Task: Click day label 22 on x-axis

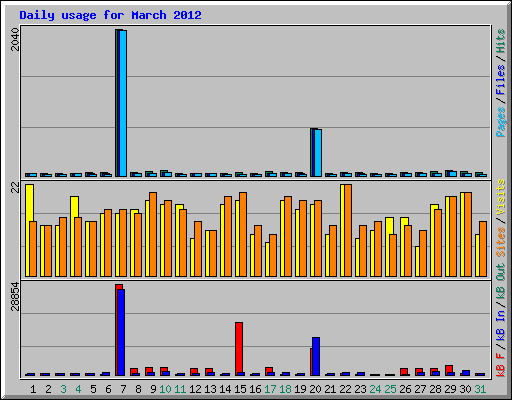Action: (x=345, y=389)
